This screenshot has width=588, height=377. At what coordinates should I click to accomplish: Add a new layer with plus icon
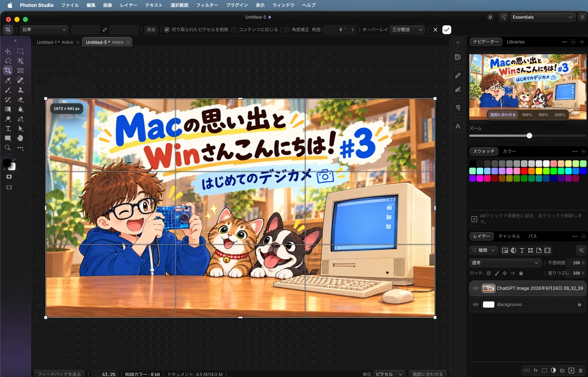click(x=571, y=370)
